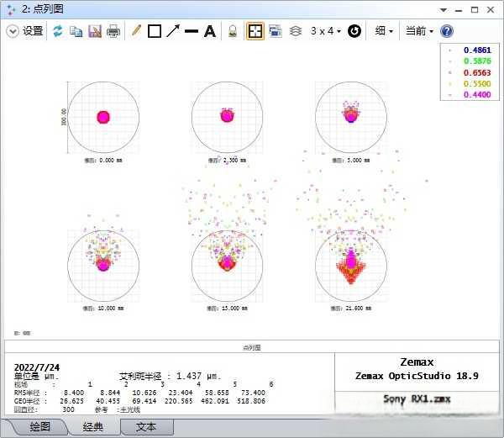The width and height of the screenshot is (504, 438).
Task: Open the 细 line thickness dropdown
Action: click(385, 31)
